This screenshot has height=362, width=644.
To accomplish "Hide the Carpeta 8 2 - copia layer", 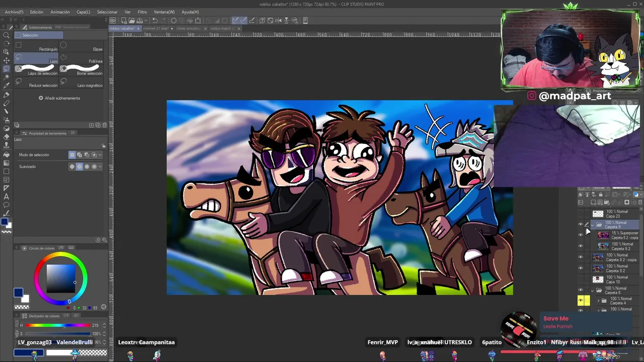I will click(x=581, y=257).
